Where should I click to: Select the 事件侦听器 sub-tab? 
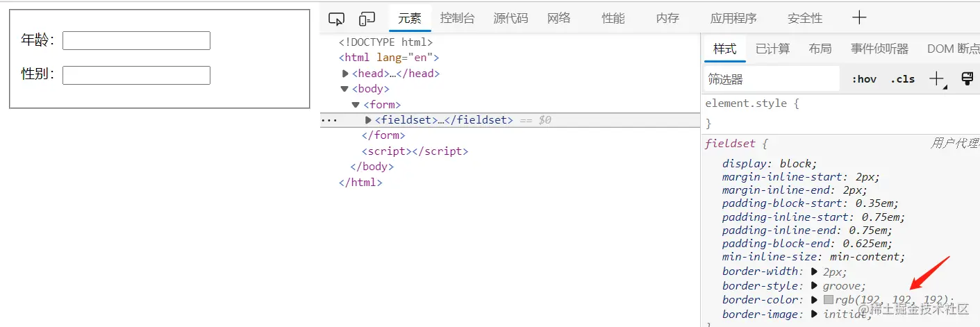click(879, 49)
